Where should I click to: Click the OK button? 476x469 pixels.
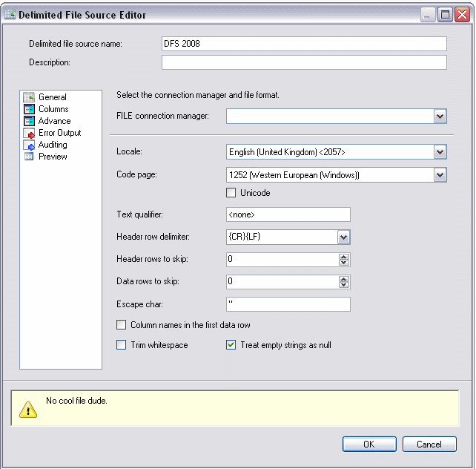369,444
